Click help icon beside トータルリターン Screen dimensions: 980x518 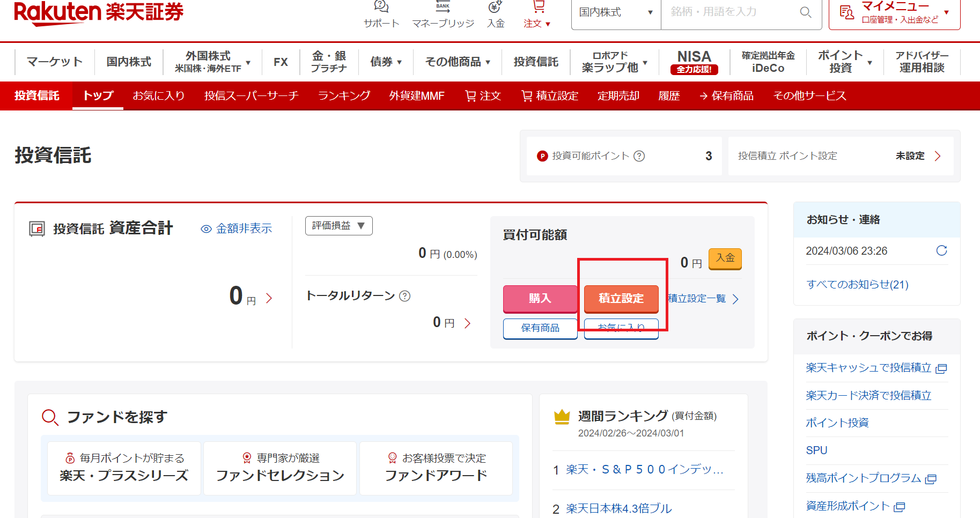click(x=405, y=296)
